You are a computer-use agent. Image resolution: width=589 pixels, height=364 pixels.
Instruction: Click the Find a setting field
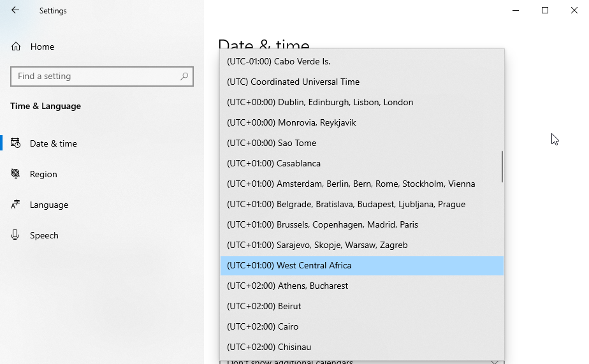(x=96, y=76)
